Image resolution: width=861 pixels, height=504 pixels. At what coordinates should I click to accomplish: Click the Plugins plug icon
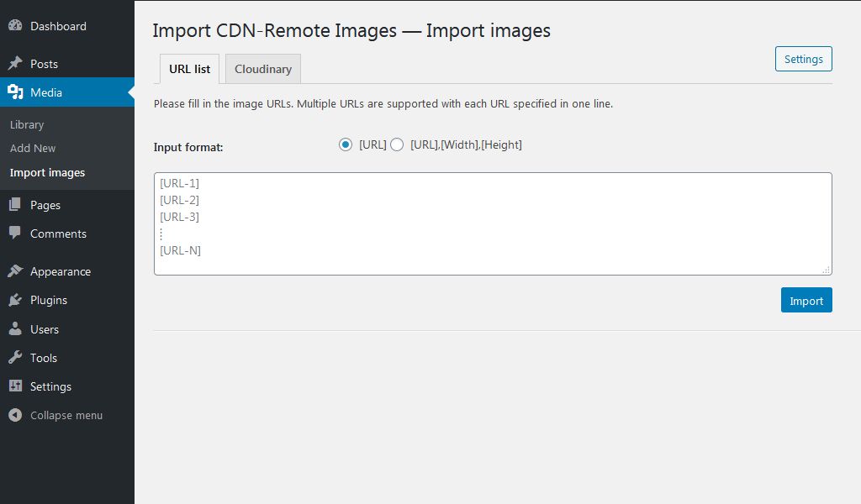(15, 300)
